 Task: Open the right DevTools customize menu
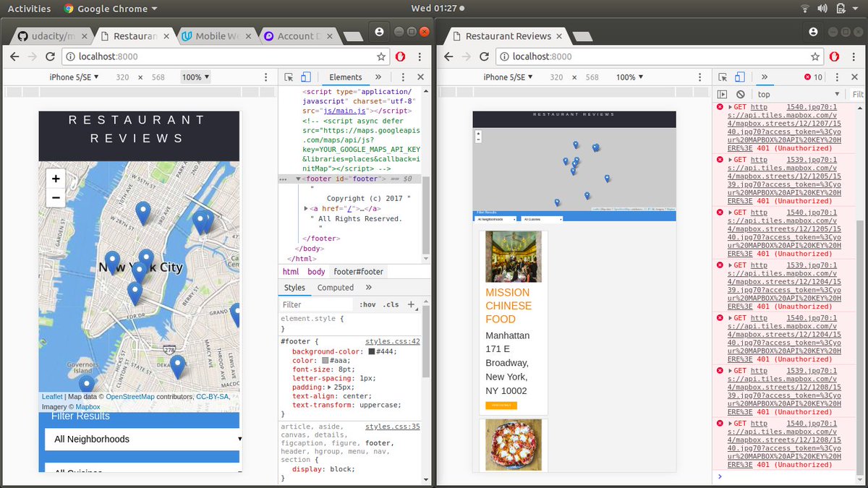[x=837, y=77]
